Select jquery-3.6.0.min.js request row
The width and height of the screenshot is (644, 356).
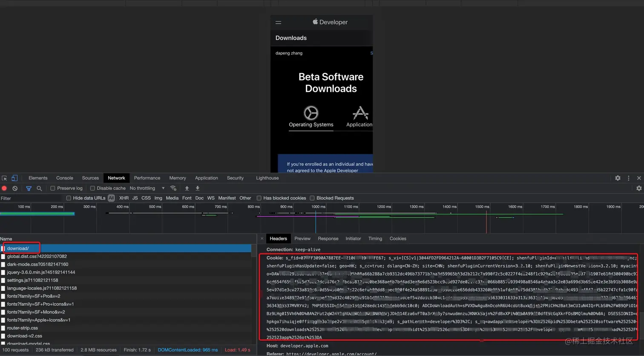126,272
